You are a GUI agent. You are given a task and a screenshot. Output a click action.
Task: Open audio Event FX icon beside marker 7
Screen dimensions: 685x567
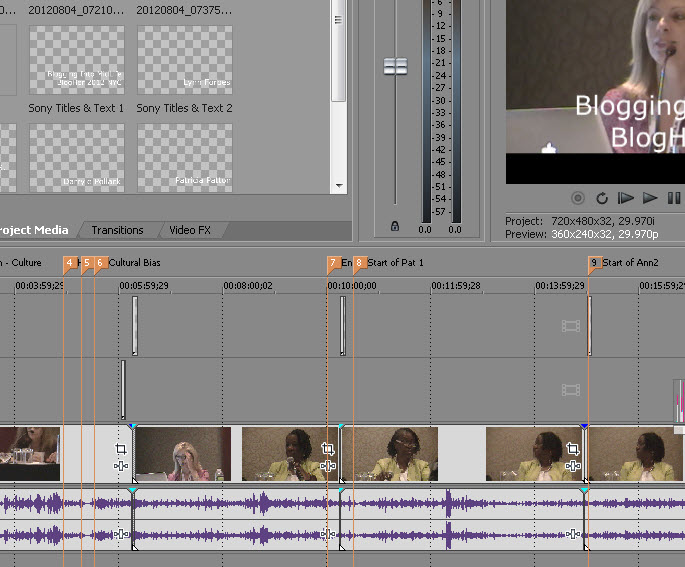click(328, 534)
